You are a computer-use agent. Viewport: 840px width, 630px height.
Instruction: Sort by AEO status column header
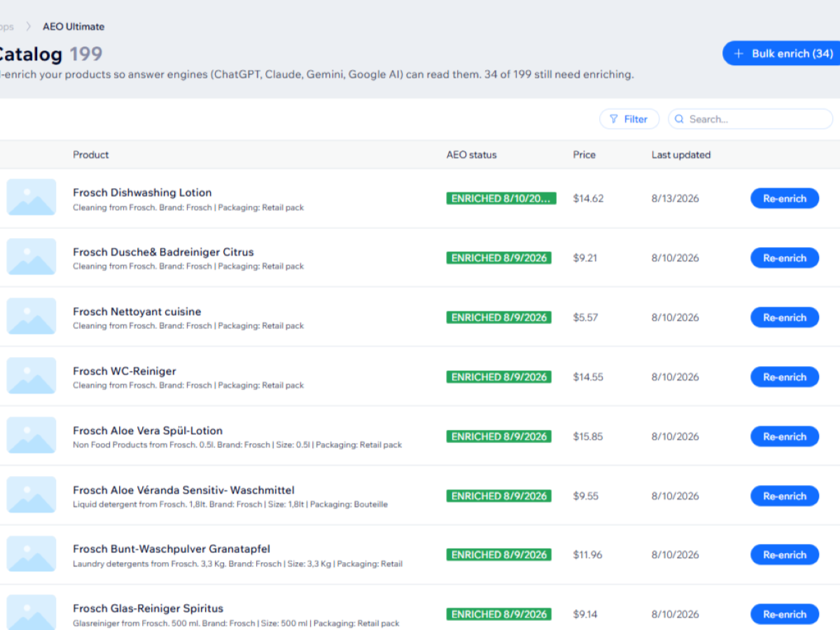click(x=472, y=155)
